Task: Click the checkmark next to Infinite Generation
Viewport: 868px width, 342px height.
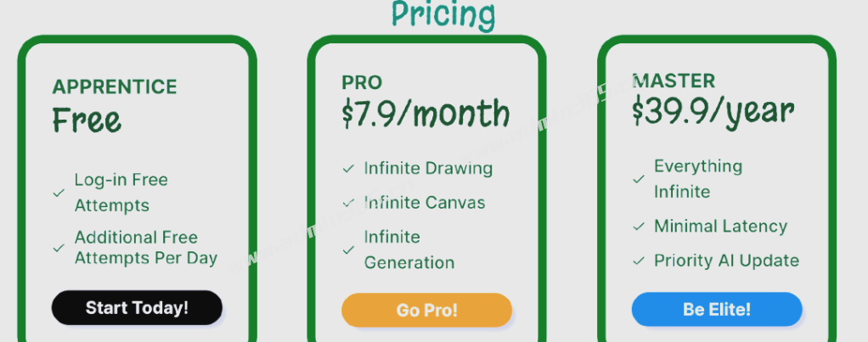Action: tap(348, 250)
